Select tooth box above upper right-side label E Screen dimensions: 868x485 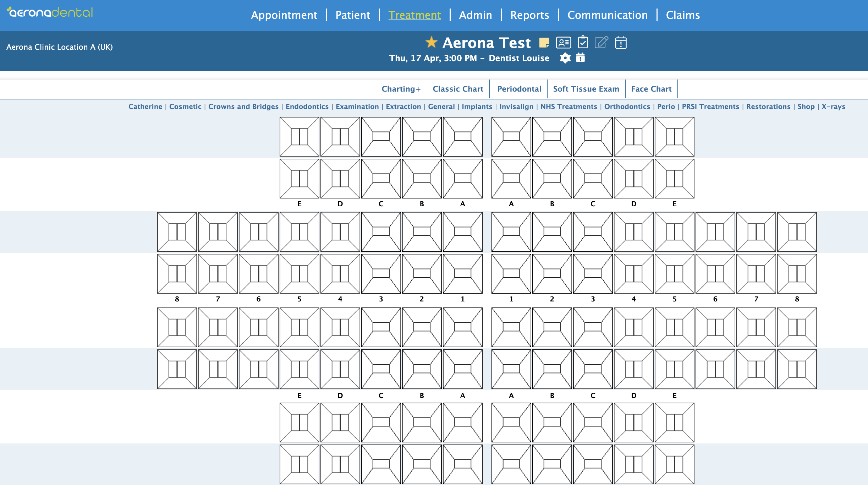pyautogui.click(x=675, y=179)
